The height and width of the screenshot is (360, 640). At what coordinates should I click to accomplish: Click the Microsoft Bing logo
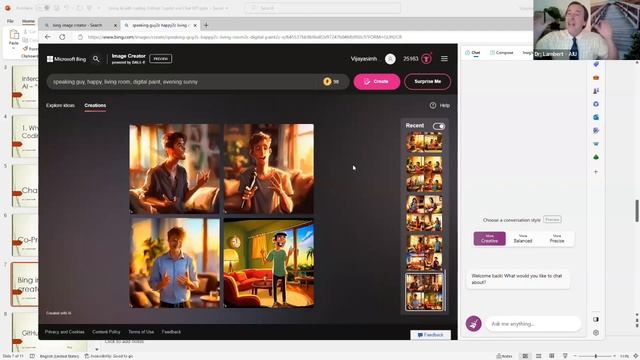(x=66, y=59)
